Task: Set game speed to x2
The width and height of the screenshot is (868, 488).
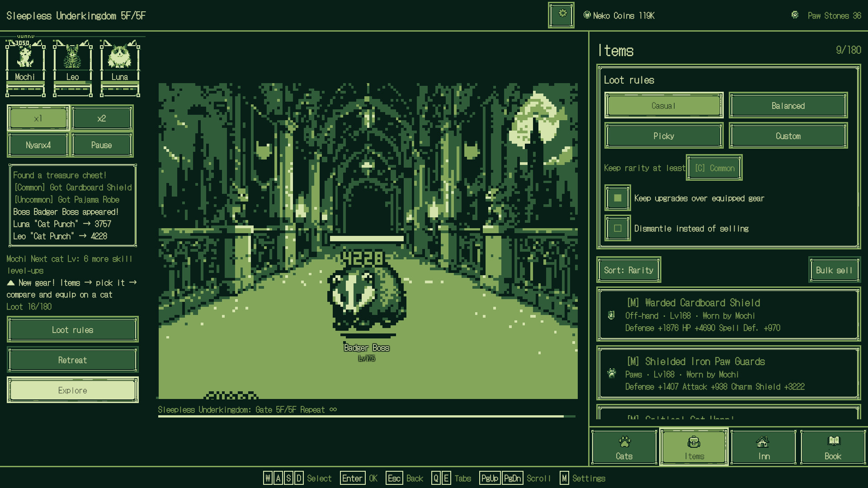Action: coord(102,118)
